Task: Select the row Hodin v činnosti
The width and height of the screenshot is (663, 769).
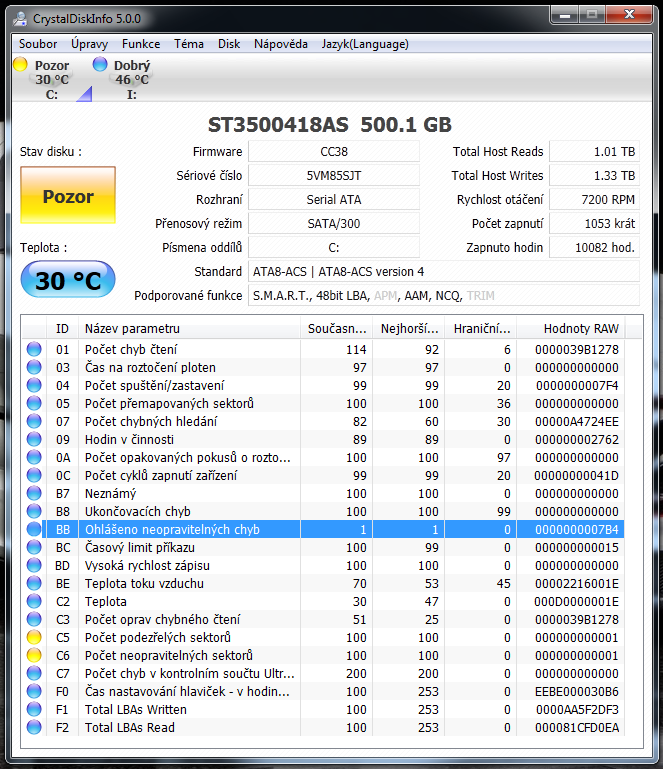Action: tap(323, 439)
